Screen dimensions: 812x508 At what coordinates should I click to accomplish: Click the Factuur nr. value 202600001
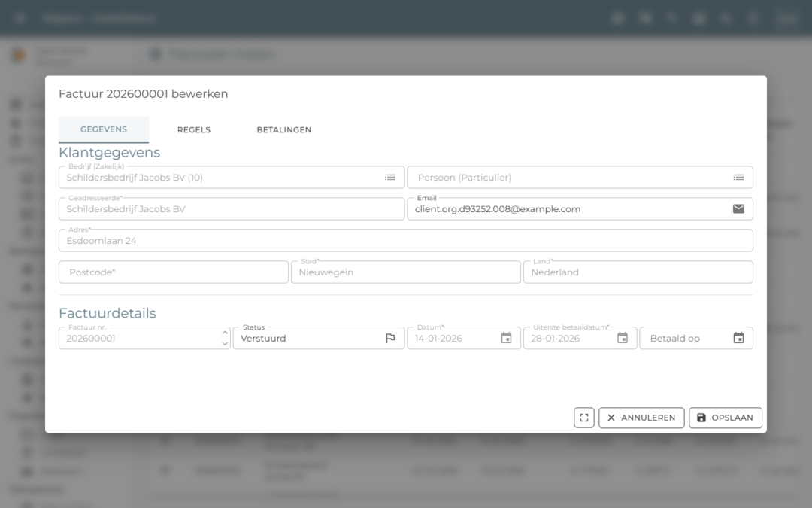pos(91,339)
